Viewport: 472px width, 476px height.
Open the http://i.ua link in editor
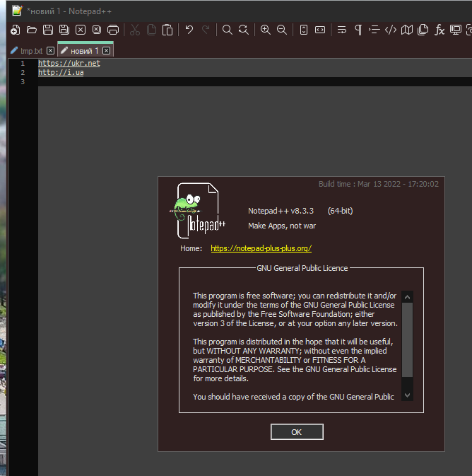point(61,72)
